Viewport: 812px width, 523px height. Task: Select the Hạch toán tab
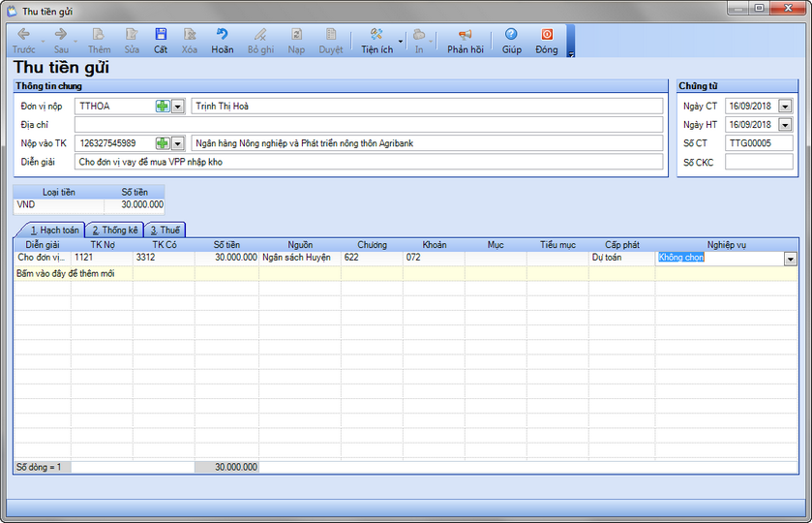pos(53,230)
